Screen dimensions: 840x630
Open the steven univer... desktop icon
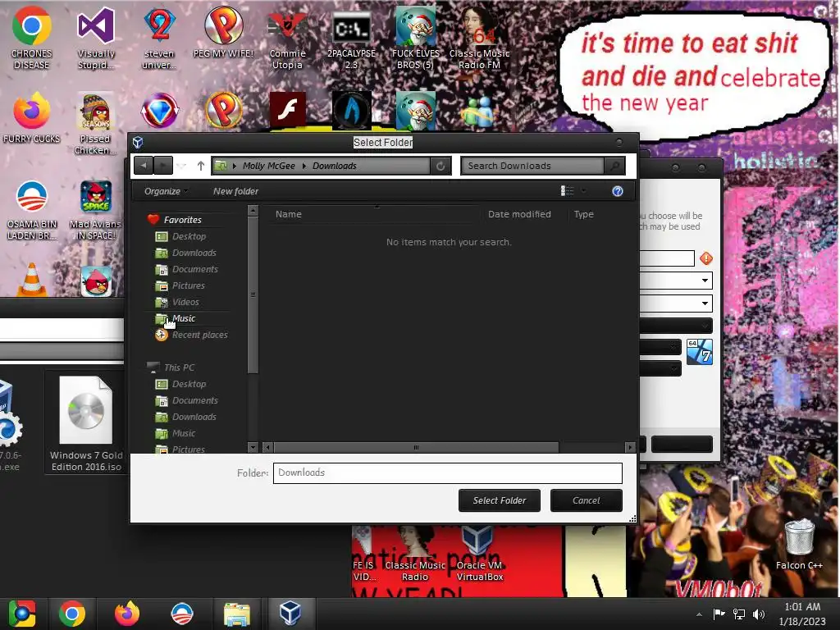click(x=159, y=38)
